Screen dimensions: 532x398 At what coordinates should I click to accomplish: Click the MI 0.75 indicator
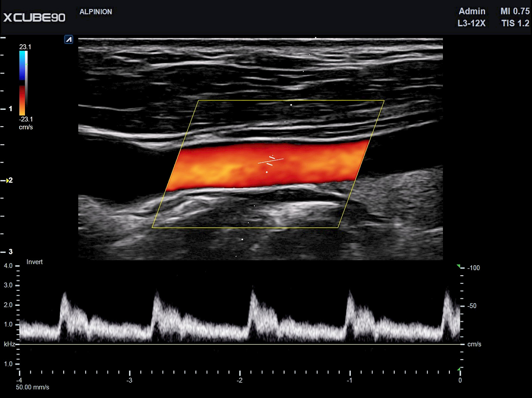point(515,11)
